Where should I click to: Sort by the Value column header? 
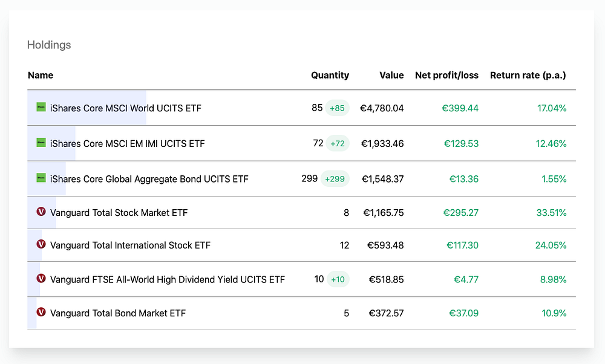pyautogui.click(x=391, y=76)
